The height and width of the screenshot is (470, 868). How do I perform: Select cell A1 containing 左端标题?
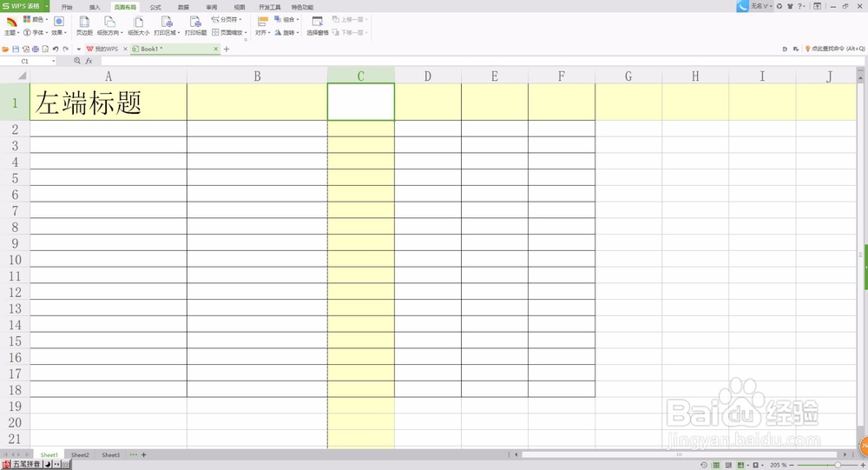[x=108, y=102]
